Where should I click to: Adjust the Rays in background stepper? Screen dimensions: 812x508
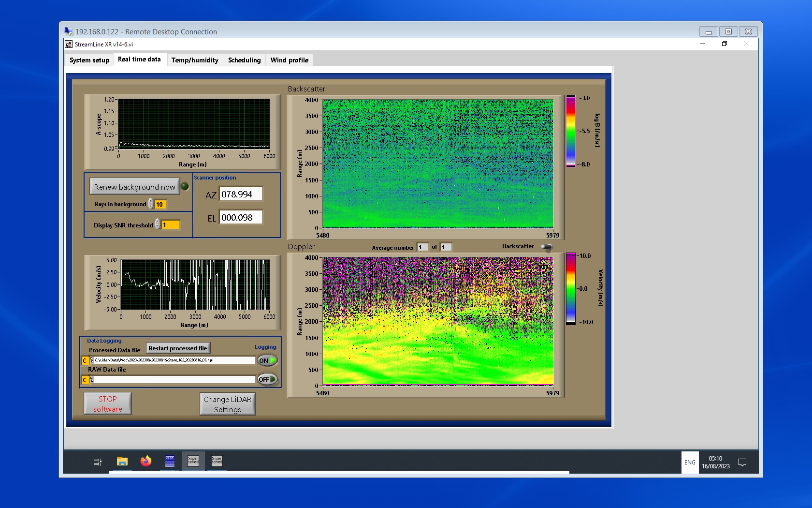151,204
